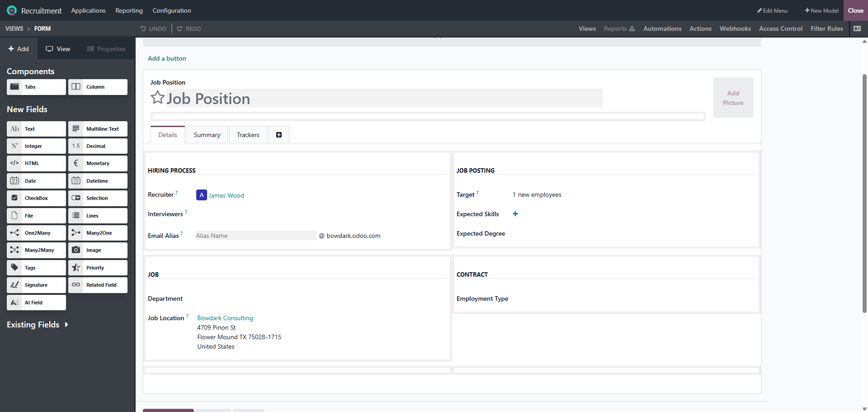This screenshot has width=868, height=412.
Task: Pick the Related Field component
Action: coord(98,285)
